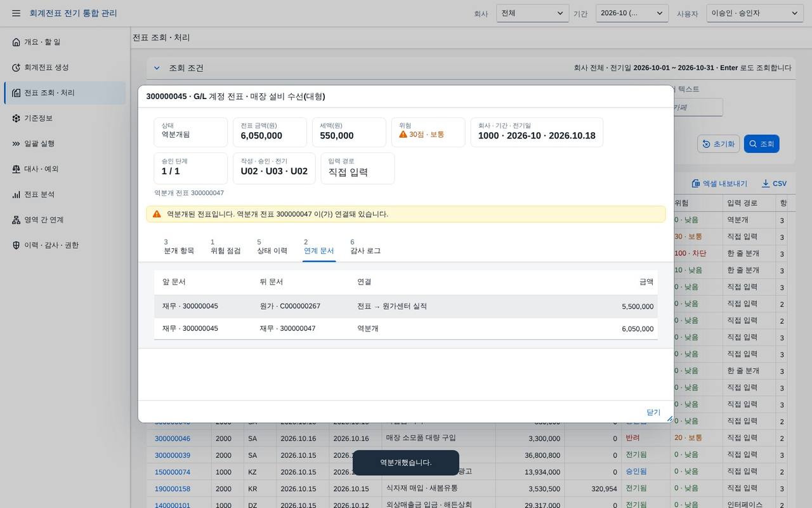Switch to the 분개 항목 tab
812x508 pixels.
point(179,247)
